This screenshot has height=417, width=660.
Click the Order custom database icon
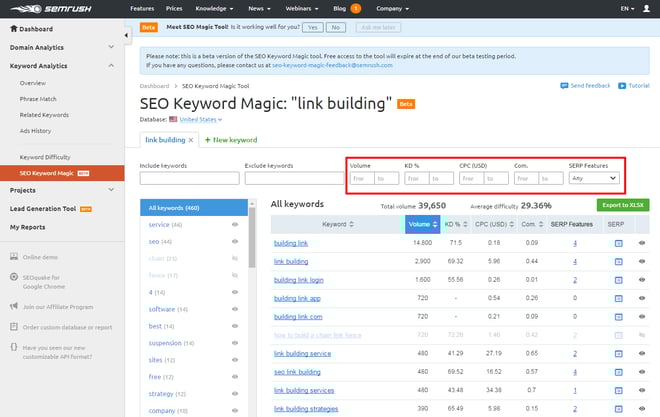click(14, 327)
